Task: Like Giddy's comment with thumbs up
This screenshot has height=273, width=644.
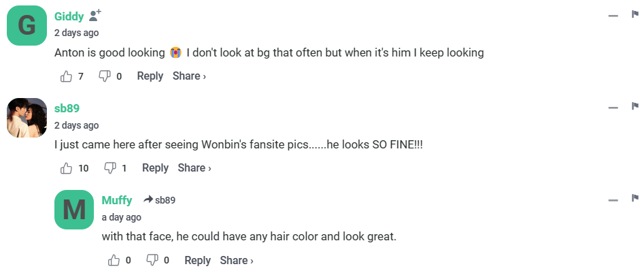Action: [67, 76]
